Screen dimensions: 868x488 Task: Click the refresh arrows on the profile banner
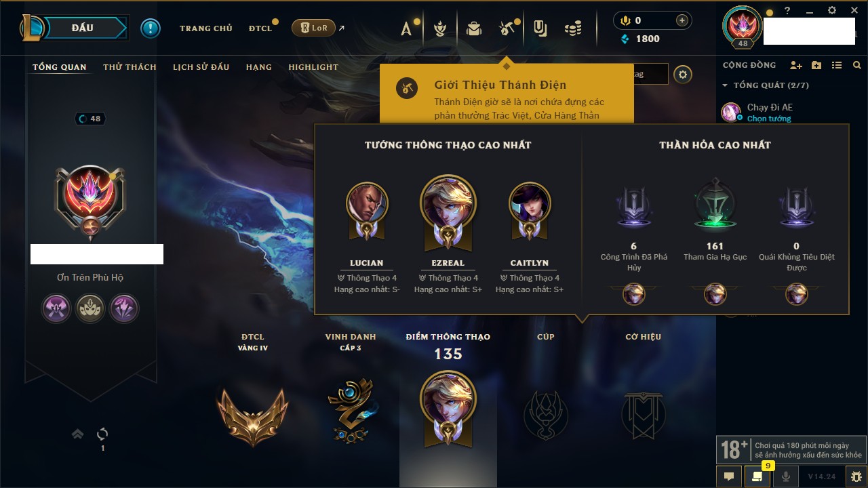pyautogui.click(x=102, y=434)
